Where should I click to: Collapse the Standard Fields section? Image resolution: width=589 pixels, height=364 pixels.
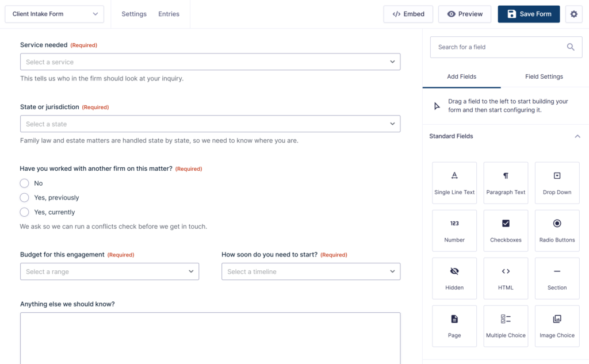pos(577,136)
